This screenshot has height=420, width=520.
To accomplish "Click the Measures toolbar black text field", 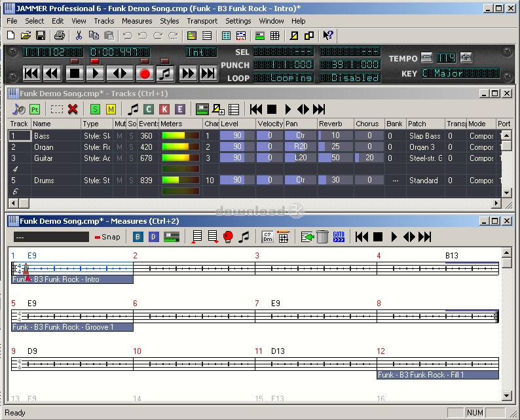I will point(51,237).
